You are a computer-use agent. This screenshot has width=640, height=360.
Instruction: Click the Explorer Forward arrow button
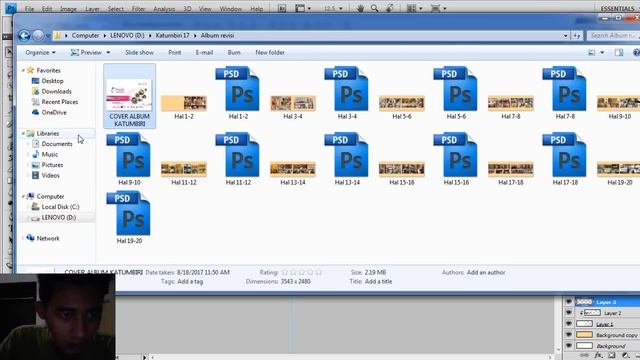(38, 36)
